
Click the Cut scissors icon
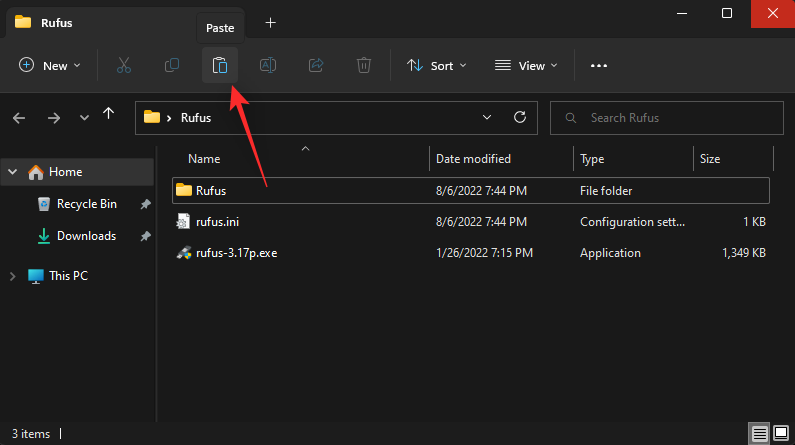(x=124, y=65)
